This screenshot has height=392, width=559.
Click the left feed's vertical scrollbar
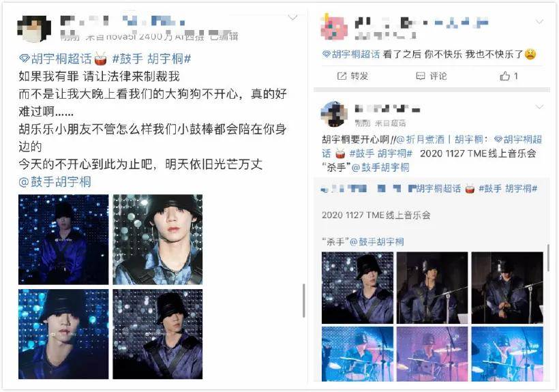[x=304, y=301]
